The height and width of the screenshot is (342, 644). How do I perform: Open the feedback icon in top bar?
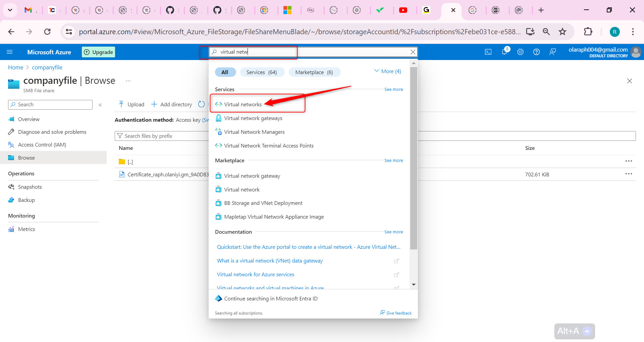coord(553,52)
